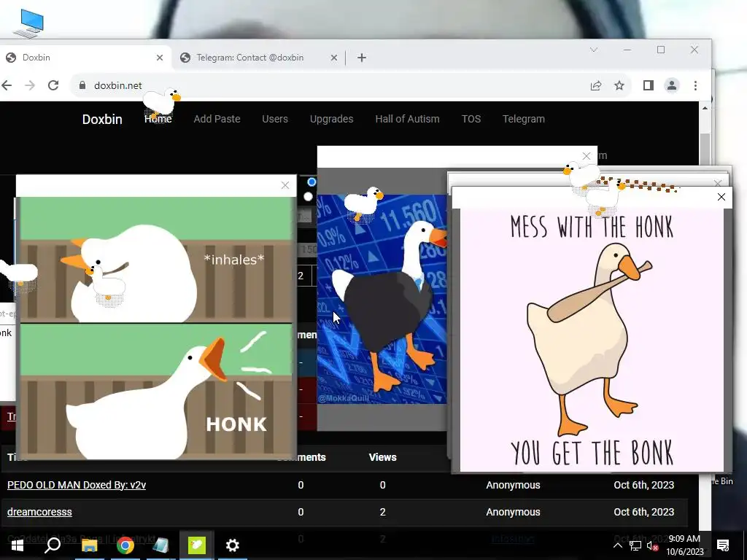Viewport: 747px width, 560px height.
Task: Select the white unselected radio button
Action: point(309,197)
